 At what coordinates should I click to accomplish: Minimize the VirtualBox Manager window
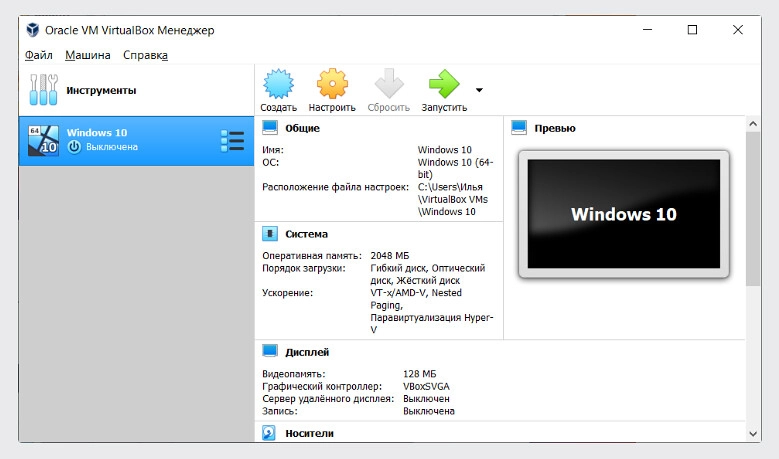click(x=647, y=30)
